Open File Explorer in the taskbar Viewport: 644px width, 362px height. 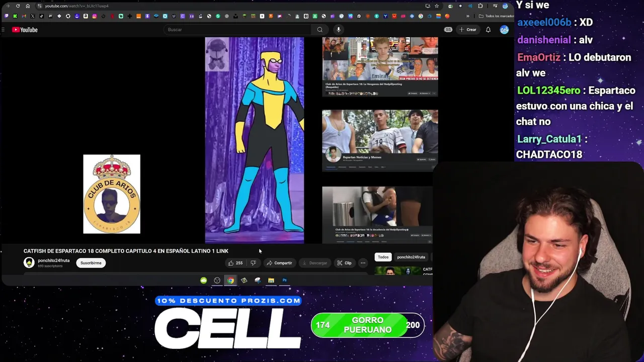pyautogui.click(x=271, y=281)
